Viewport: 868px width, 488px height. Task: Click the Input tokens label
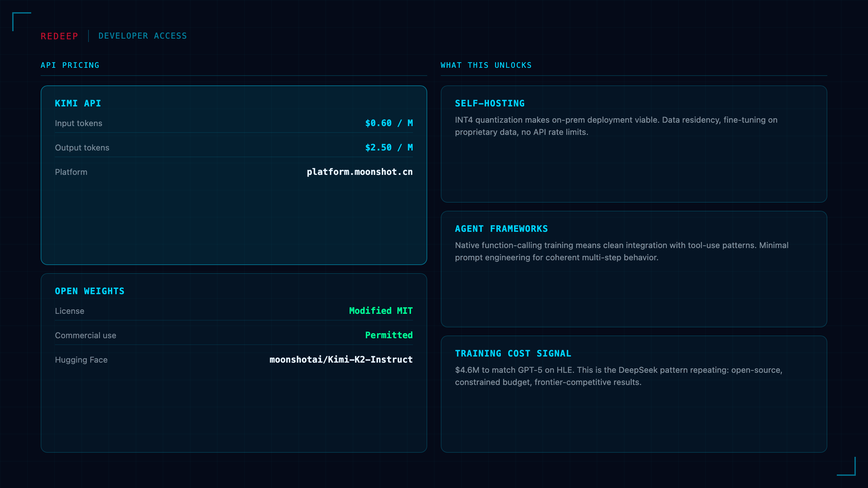click(x=79, y=123)
